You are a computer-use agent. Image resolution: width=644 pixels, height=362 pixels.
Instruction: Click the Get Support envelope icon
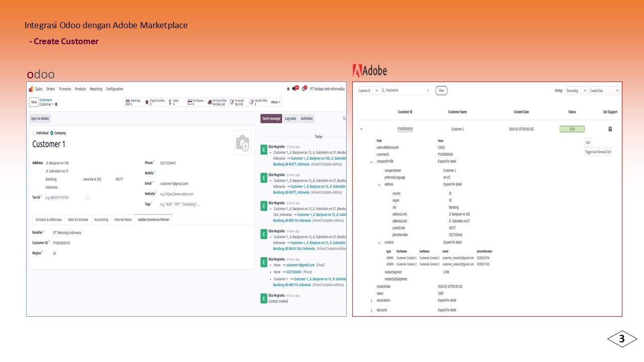pos(610,129)
